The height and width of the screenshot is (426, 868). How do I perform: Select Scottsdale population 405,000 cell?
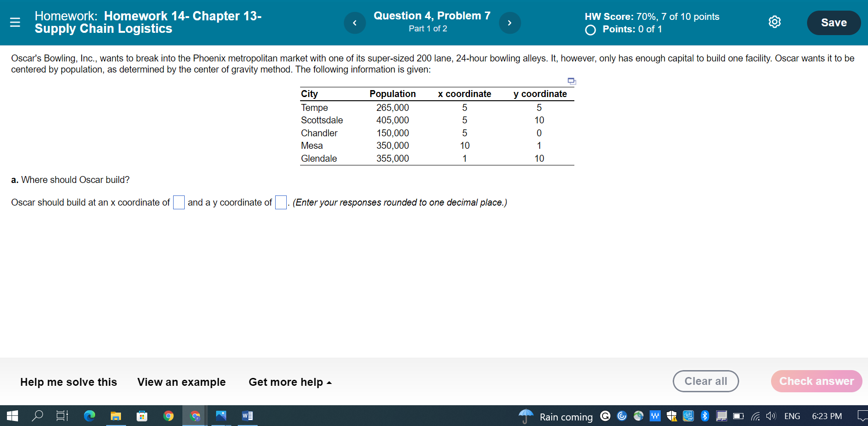(x=392, y=120)
